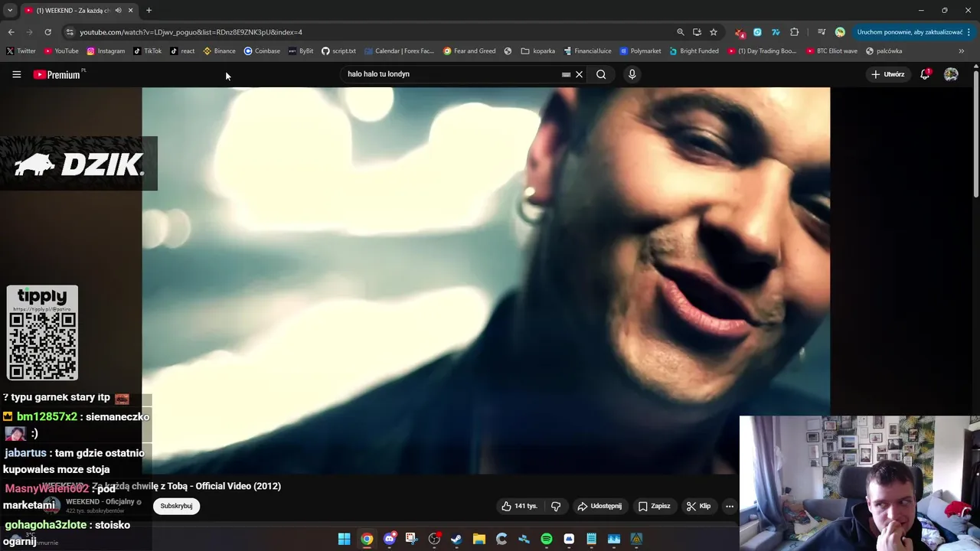Image resolution: width=980 pixels, height=551 pixels.
Task: Open Discord from the taskbar
Action: point(389,539)
